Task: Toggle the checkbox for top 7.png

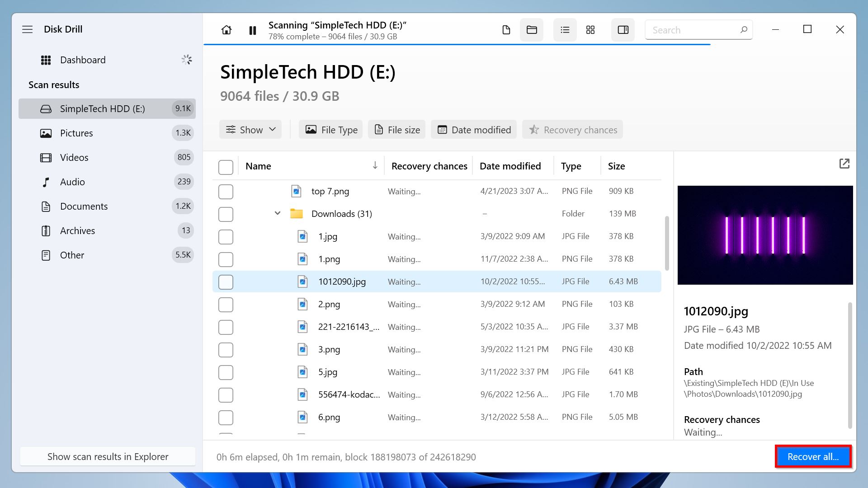Action: (x=226, y=191)
